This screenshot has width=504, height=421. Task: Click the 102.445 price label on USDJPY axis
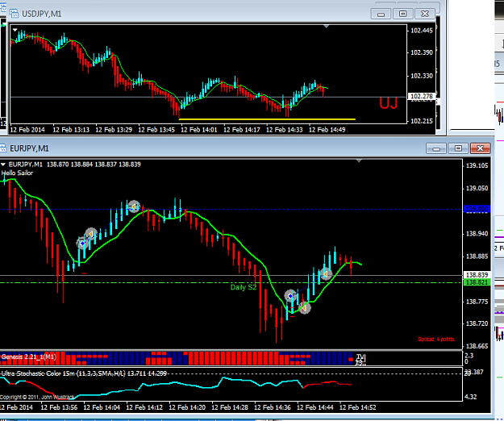click(422, 31)
